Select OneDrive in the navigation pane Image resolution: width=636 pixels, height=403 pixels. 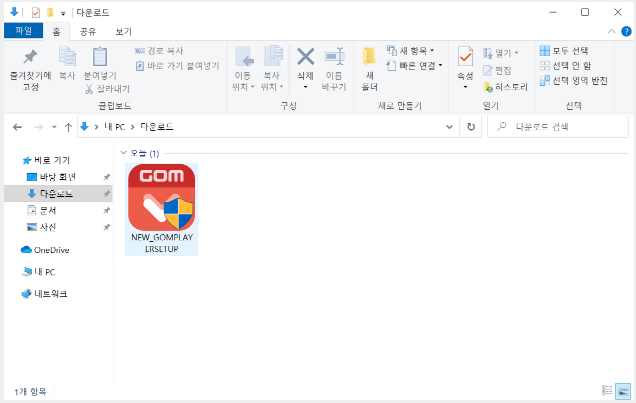pos(45,250)
